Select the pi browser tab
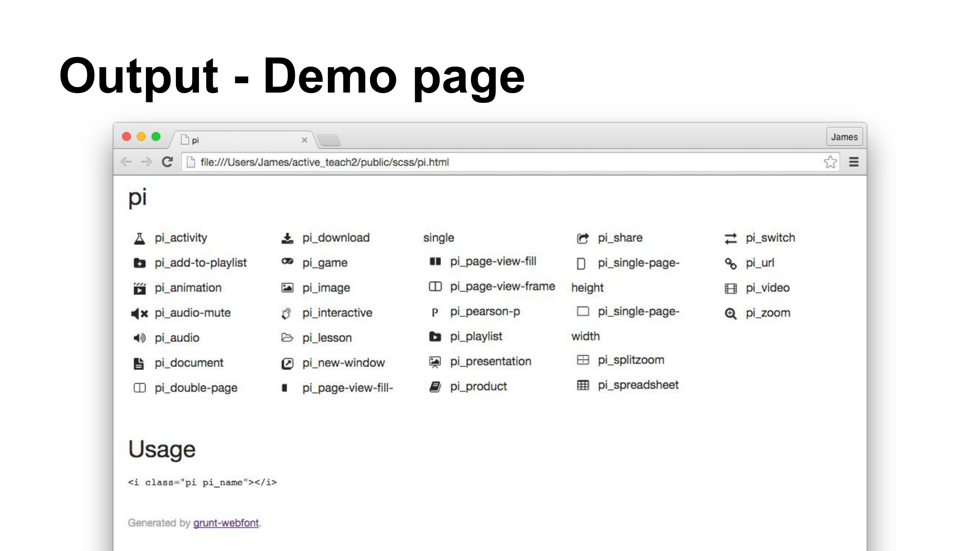The image size is (980, 551). (243, 140)
